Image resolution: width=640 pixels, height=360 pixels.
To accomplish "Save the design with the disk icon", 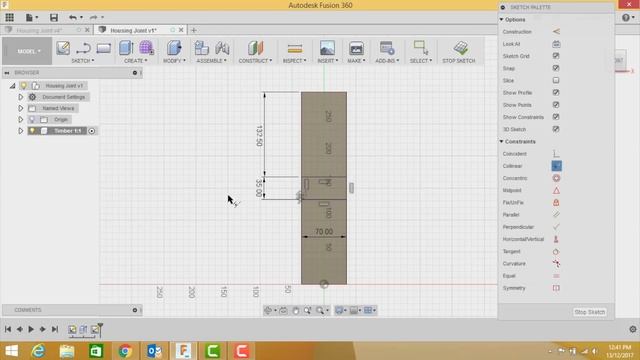I will click(x=53, y=17).
